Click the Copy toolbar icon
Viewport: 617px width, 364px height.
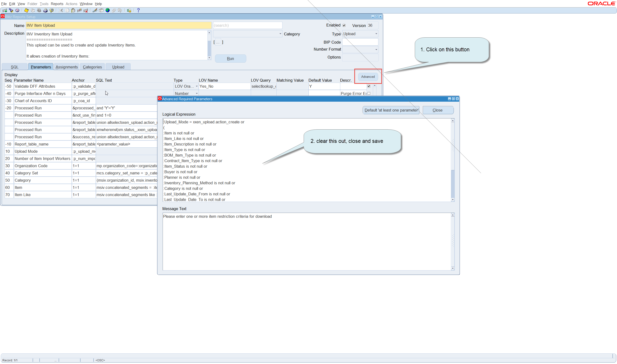point(67,10)
